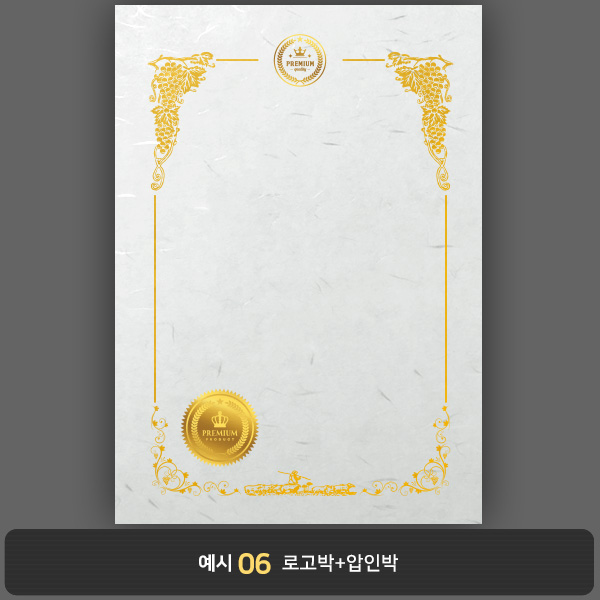Click the crown inside the gold embossed seal

click(x=220, y=419)
